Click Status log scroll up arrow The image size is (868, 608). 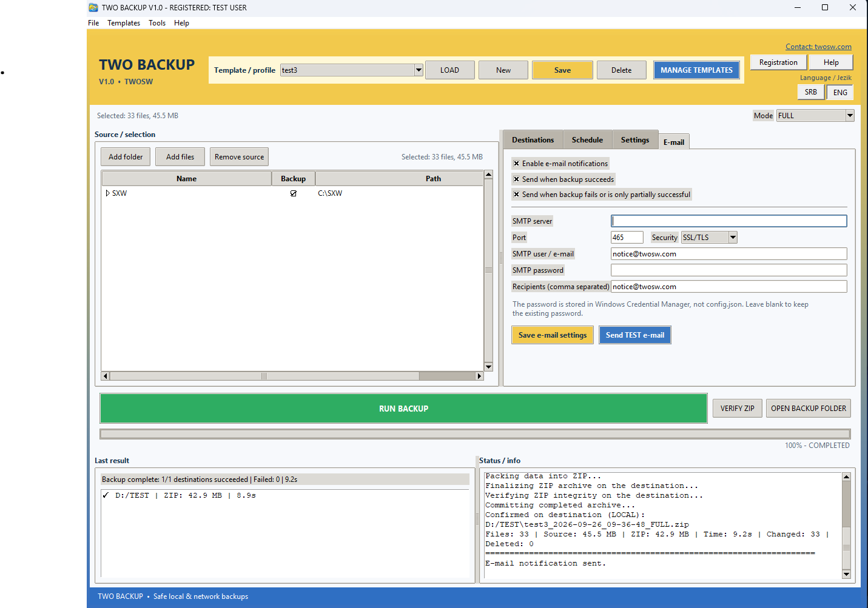[x=846, y=477]
